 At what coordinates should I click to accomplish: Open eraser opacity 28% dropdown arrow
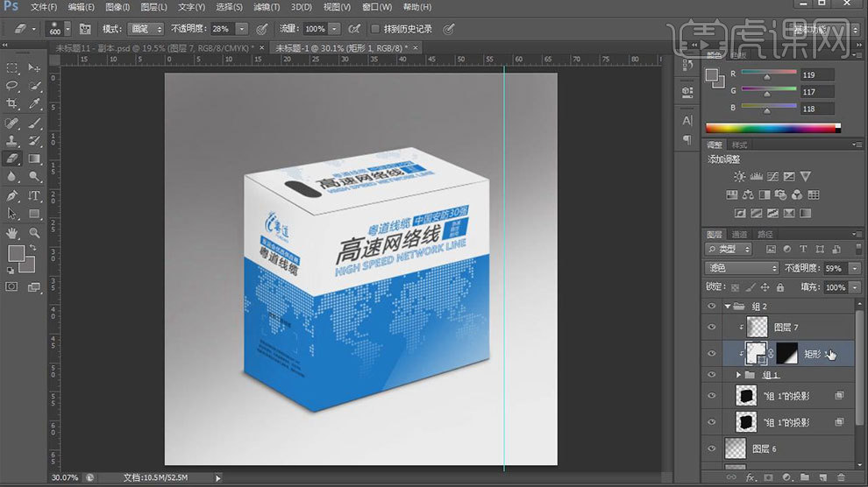point(242,29)
